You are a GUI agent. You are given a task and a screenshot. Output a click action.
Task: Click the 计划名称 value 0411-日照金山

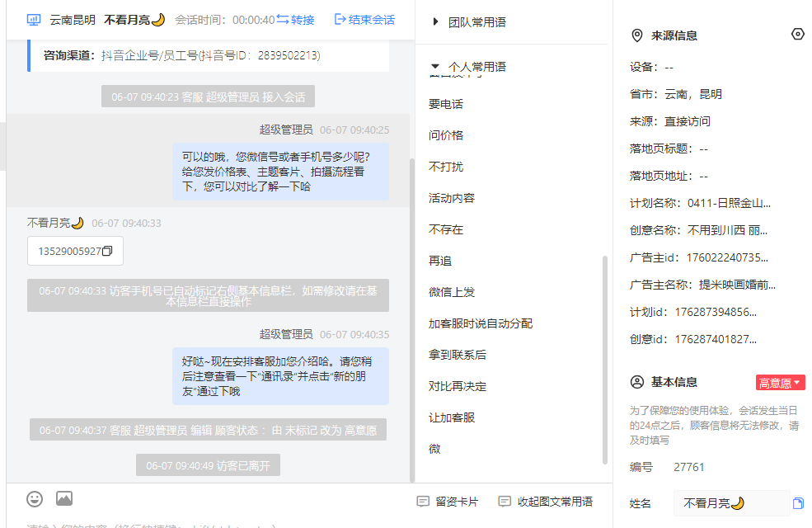tap(729, 203)
